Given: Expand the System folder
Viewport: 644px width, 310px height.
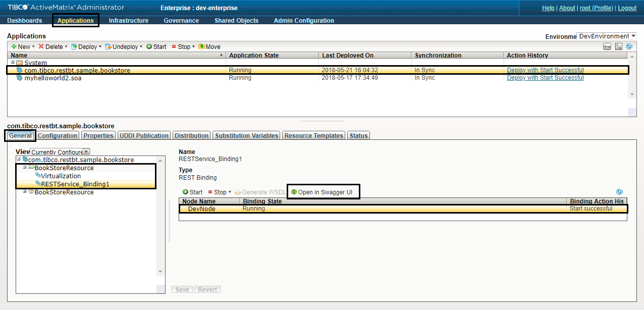Looking at the screenshot, I should pos(13,62).
